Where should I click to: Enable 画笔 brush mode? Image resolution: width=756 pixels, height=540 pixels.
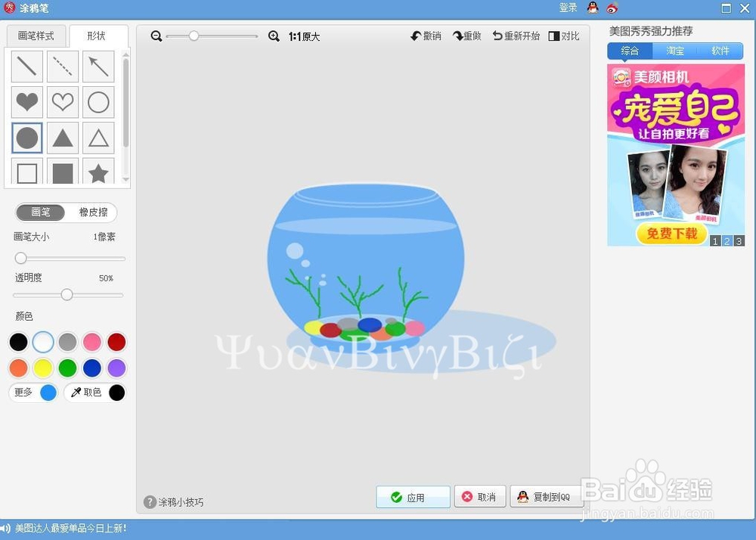coord(41,213)
